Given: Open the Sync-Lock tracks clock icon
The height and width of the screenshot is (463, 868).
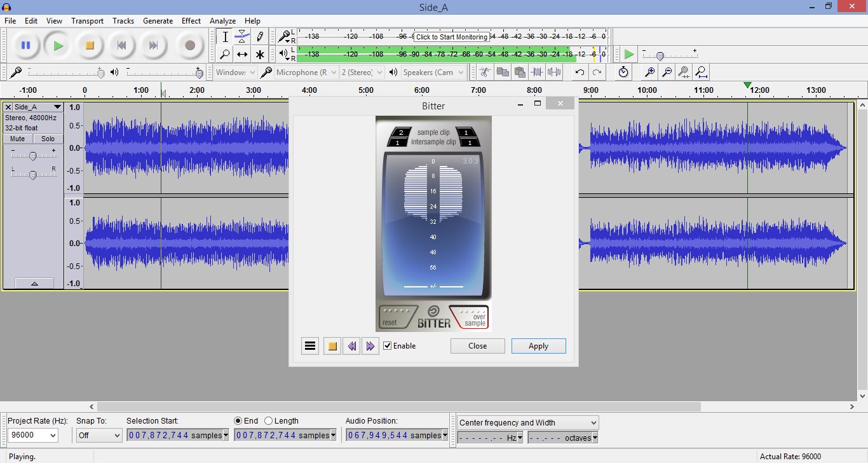Looking at the screenshot, I should (623, 72).
